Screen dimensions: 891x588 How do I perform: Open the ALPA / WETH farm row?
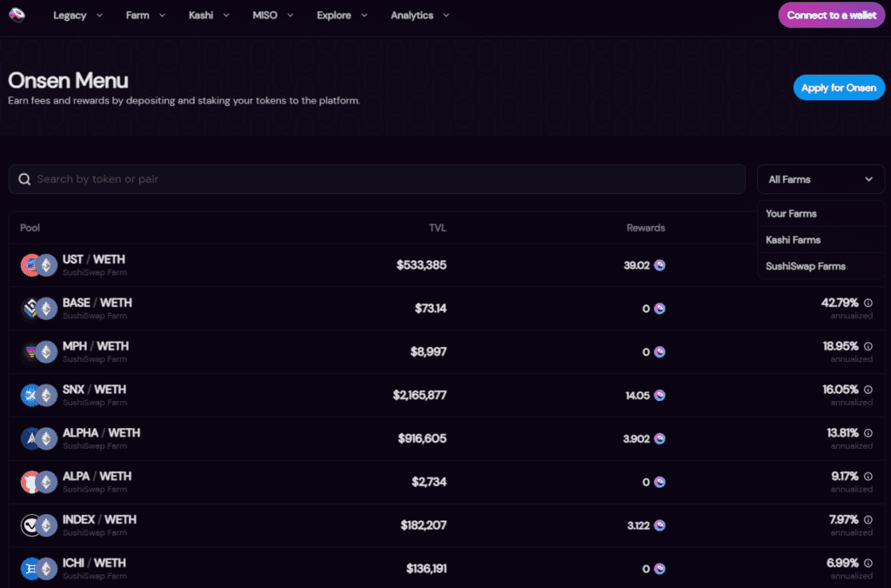(x=446, y=482)
